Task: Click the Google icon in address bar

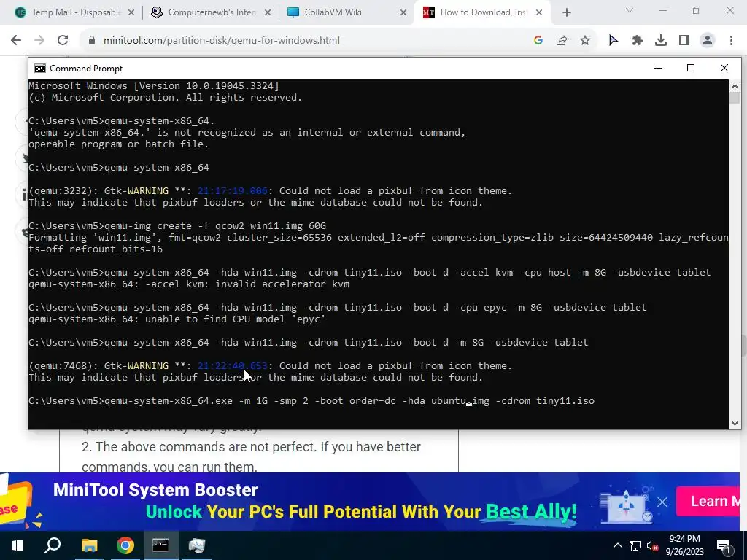Action: [538, 41]
